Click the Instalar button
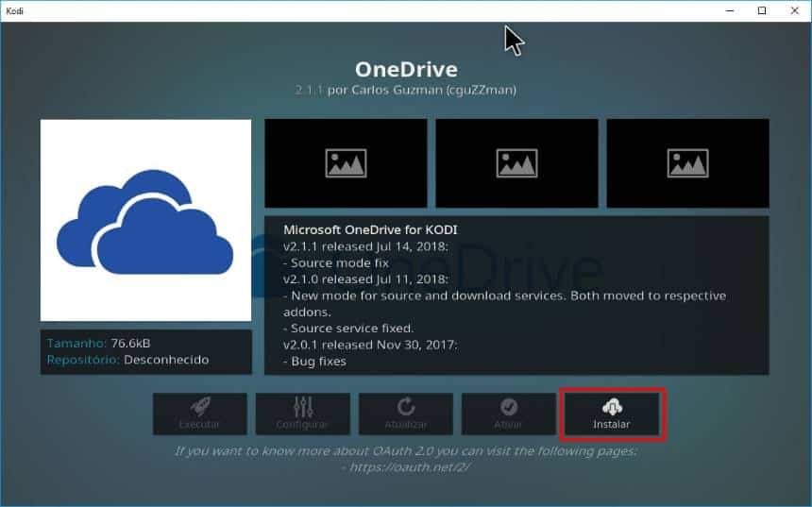 pos(612,414)
